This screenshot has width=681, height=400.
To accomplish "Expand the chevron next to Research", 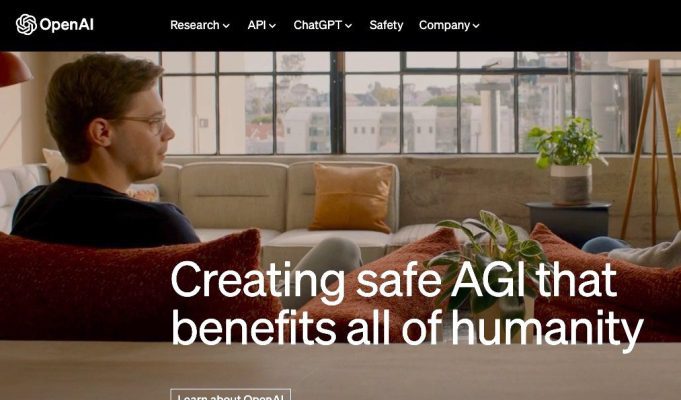I will 226,26.
